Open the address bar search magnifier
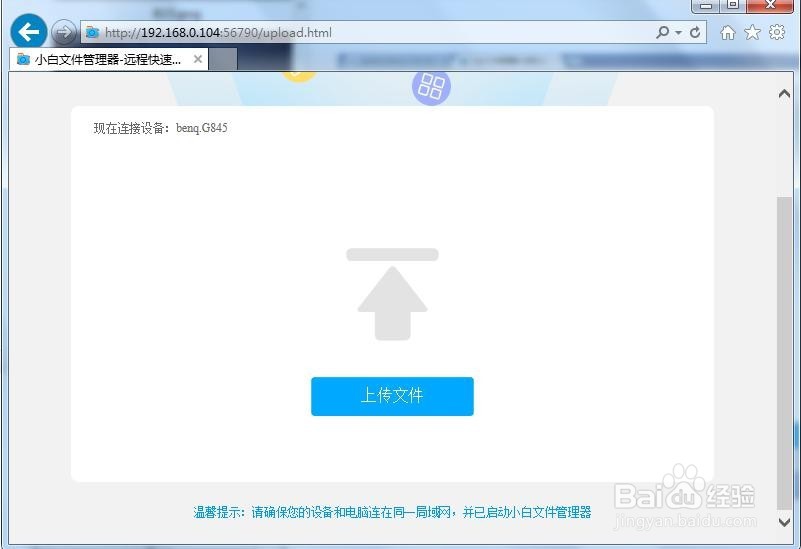Screen dimensions: 801x549 point(663,33)
